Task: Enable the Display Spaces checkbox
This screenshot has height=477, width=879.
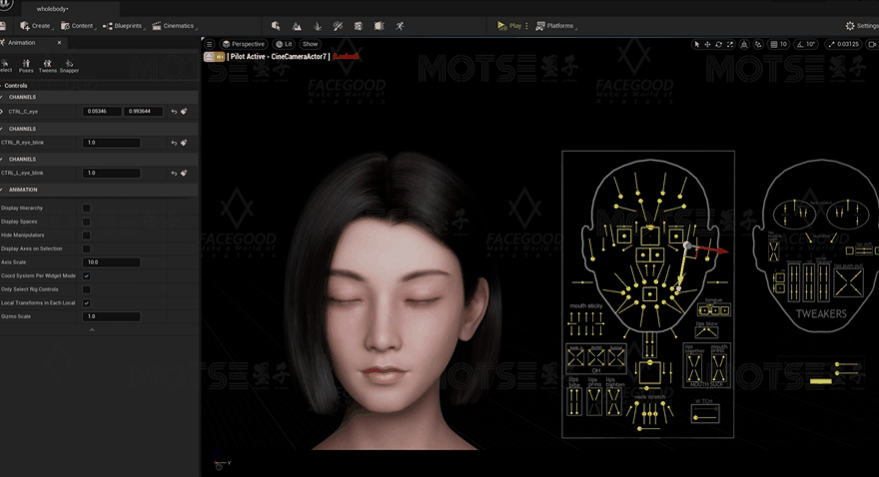Action: coord(86,222)
